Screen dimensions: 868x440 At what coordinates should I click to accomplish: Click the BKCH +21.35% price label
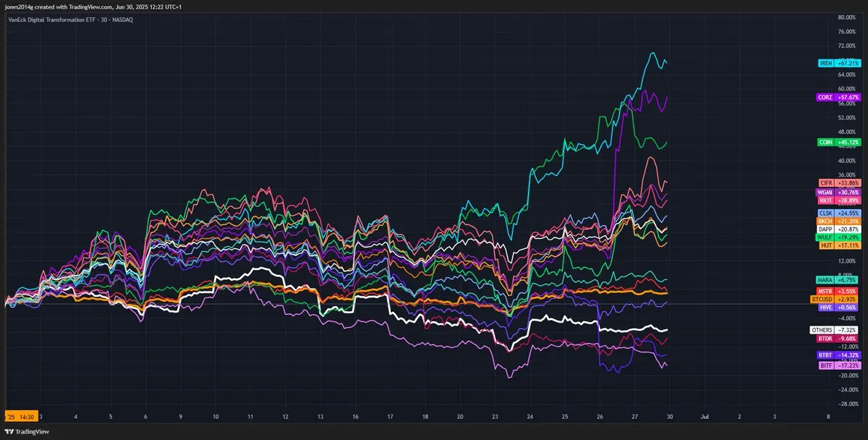point(838,221)
